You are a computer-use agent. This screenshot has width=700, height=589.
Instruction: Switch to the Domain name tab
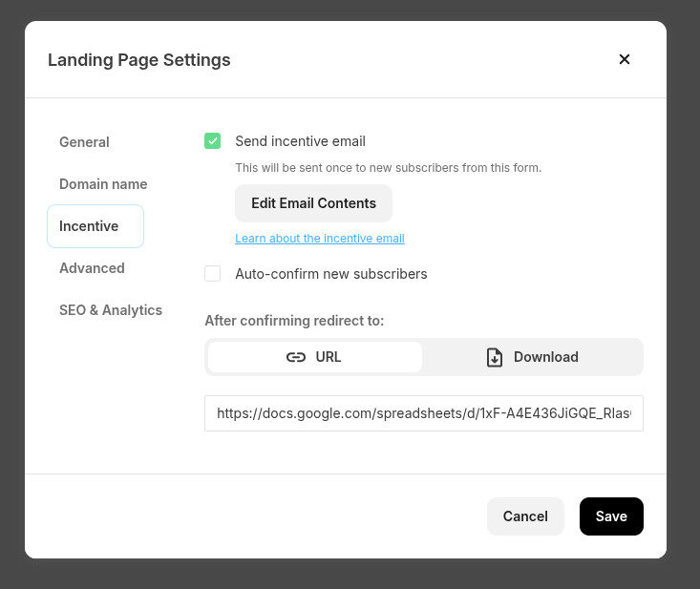pyautogui.click(x=103, y=184)
